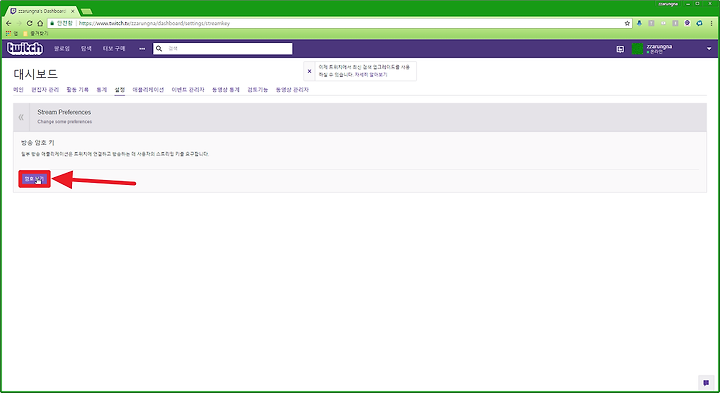Open the Chrome three-dot menu

click(711, 23)
